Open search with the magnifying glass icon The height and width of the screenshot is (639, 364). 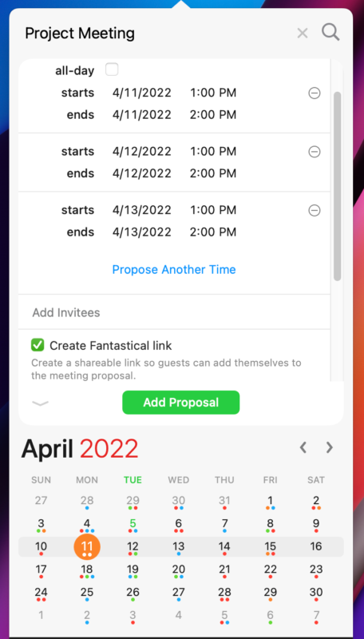click(x=330, y=32)
